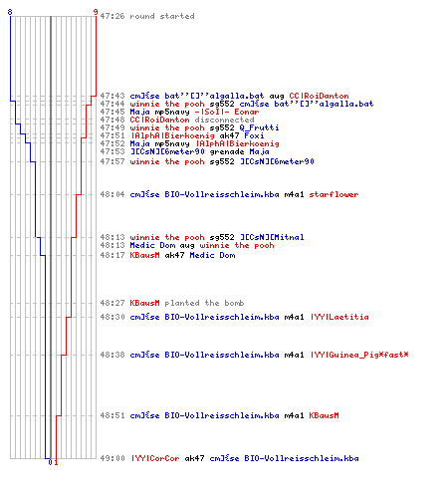Click the '47:26 round started' event
448x498 pixels.
pyautogui.click(x=147, y=16)
